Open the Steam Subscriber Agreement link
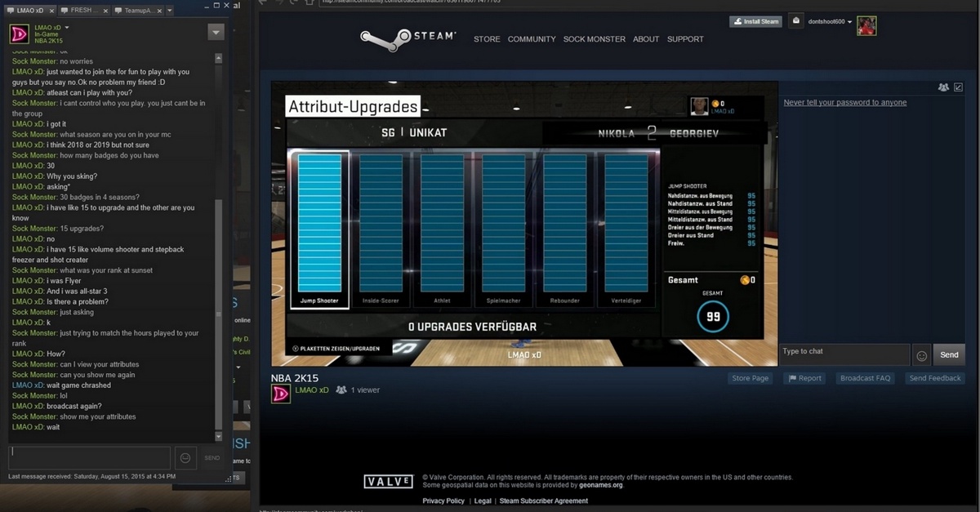The width and height of the screenshot is (980, 512). [x=544, y=501]
